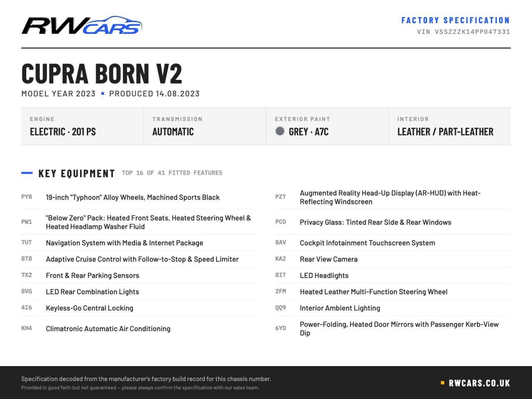
Task: Click the 19-inch Typhoon Alloy Wheels row
Action: click(138, 197)
